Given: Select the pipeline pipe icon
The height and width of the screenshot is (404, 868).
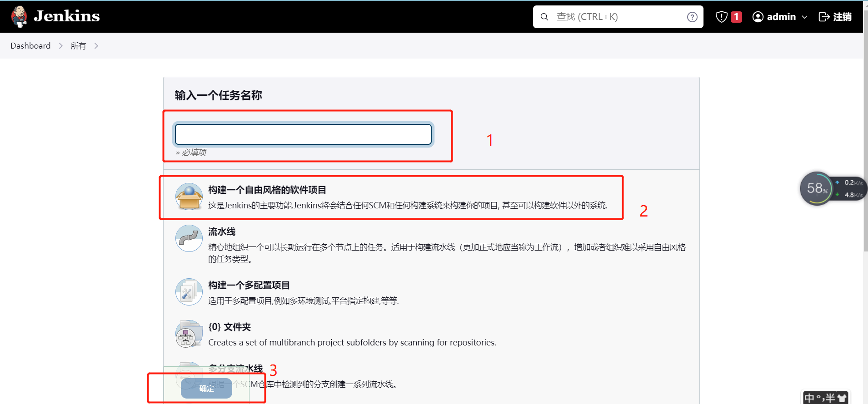Looking at the screenshot, I should [189, 238].
